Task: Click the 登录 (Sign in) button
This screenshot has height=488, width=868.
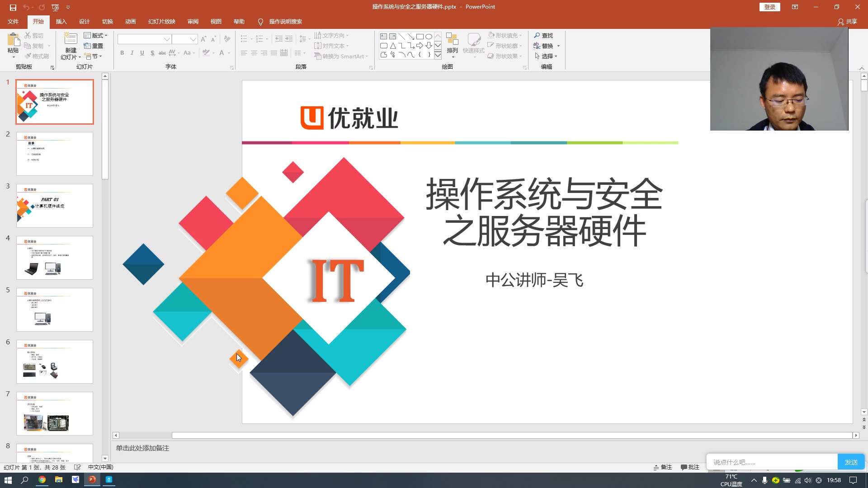Action: (x=769, y=7)
